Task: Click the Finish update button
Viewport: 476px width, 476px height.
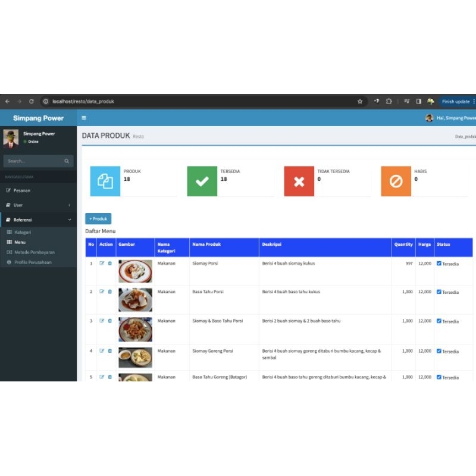Action: (456, 101)
